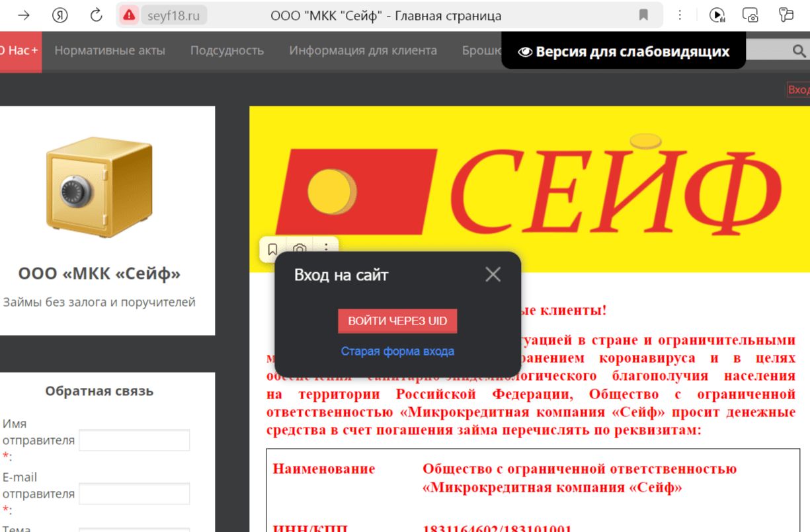The width and height of the screenshot is (810, 532).
Task: Bookmark this page in address bar
Action: (x=643, y=15)
